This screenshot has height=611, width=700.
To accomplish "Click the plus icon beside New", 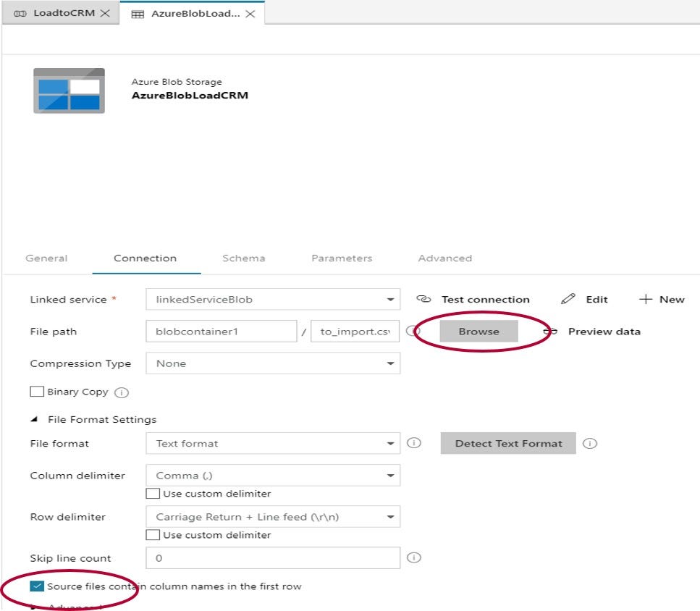I will click(646, 299).
